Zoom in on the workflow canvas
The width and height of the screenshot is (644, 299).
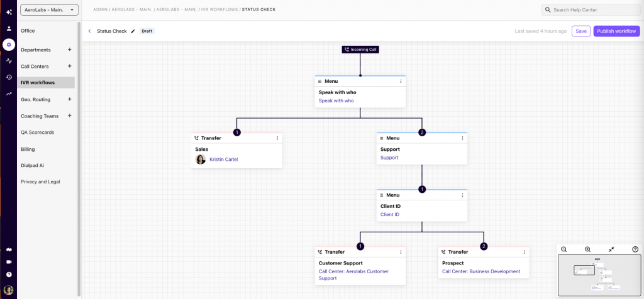587,249
